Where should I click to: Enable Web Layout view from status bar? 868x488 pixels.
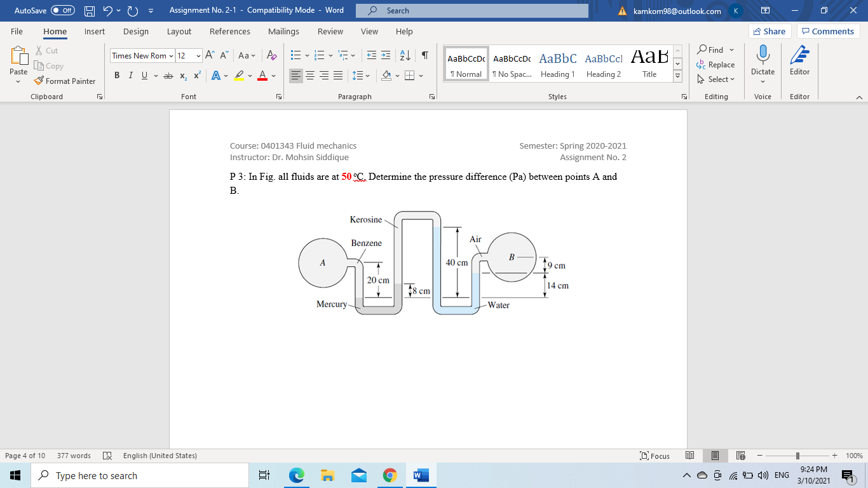click(x=740, y=456)
